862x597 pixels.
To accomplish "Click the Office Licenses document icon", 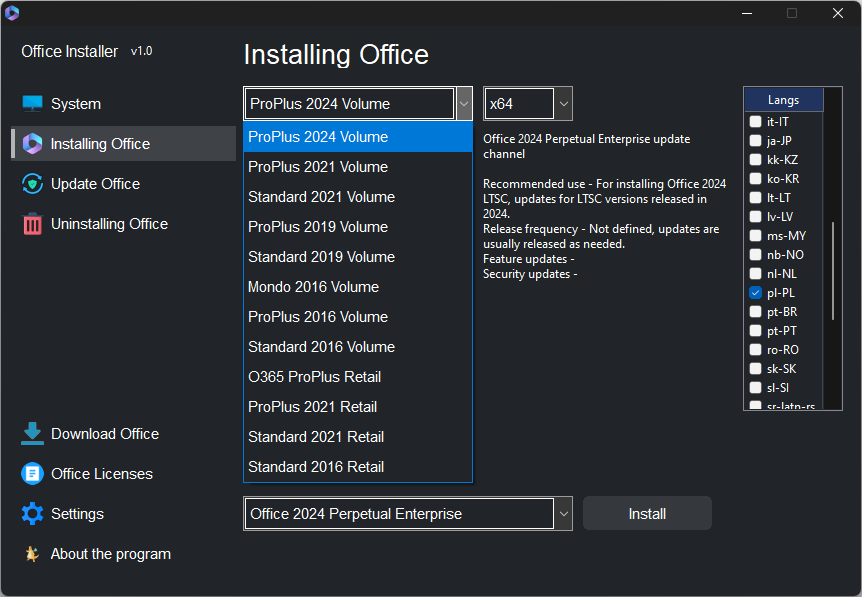I will coord(32,473).
